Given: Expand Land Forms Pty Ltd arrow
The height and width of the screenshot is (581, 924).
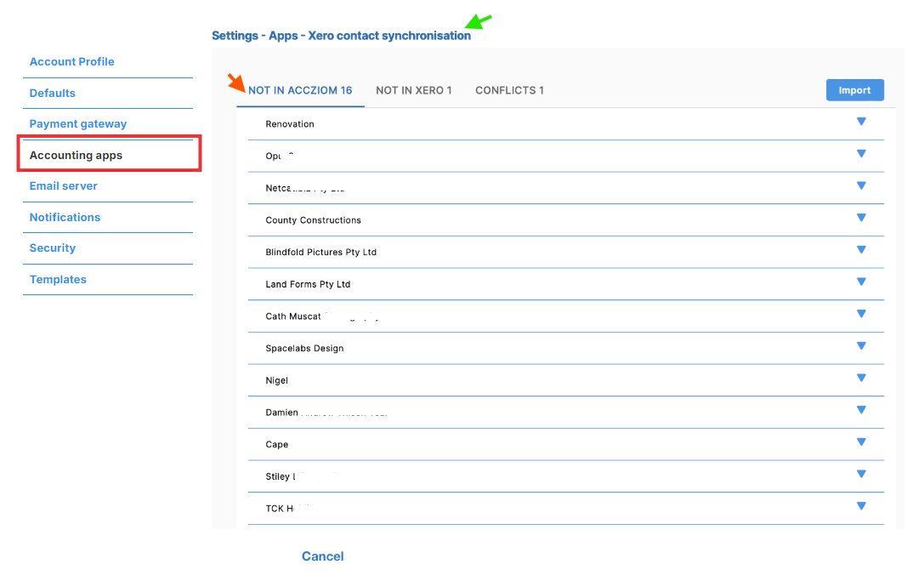Looking at the screenshot, I should click(861, 282).
